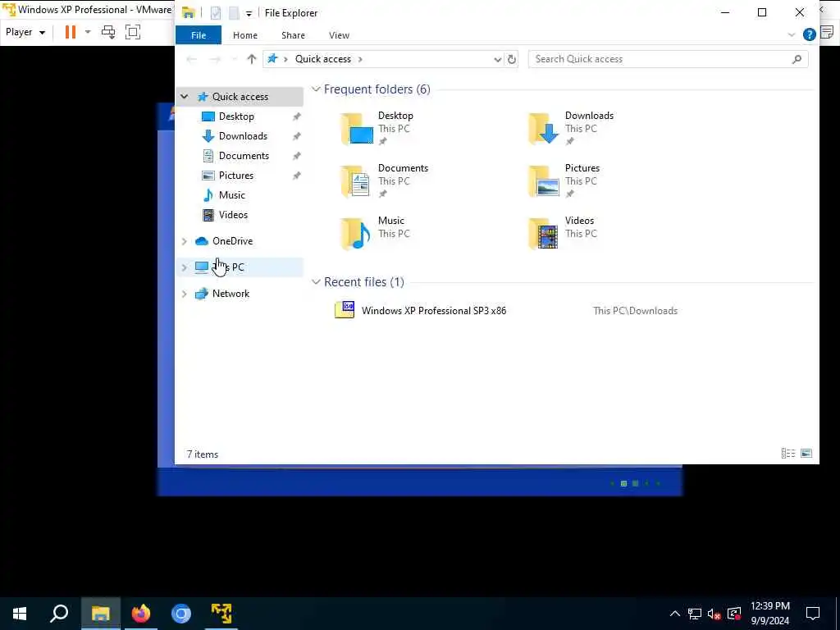This screenshot has height=630, width=840.
Task: Open the blue circle browser on the taskbar
Action: pyautogui.click(x=181, y=614)
